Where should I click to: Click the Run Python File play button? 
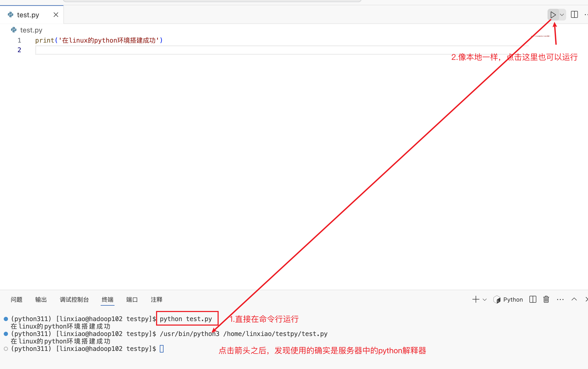(x=553, y=15)
